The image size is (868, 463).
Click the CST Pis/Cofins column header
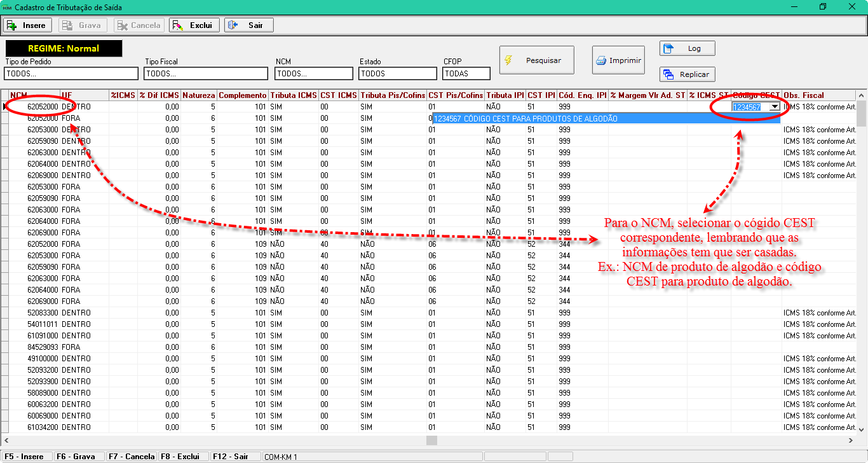(456, 95)
